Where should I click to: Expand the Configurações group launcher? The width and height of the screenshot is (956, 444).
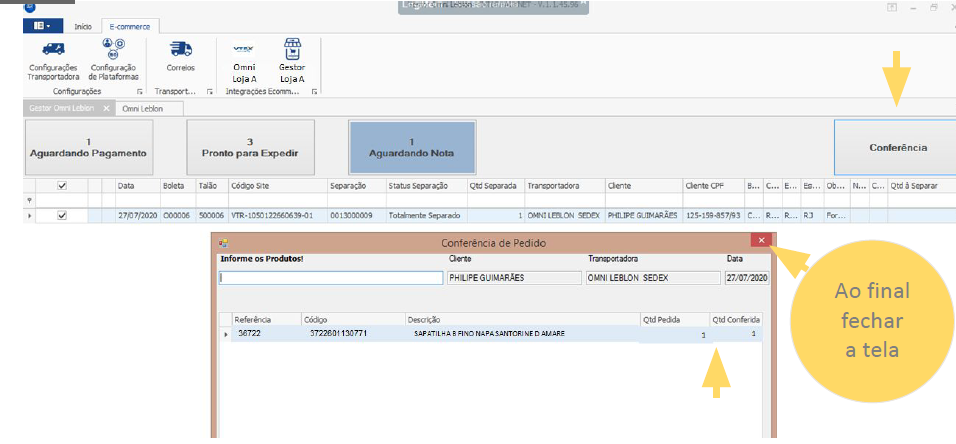coord(140,91)
